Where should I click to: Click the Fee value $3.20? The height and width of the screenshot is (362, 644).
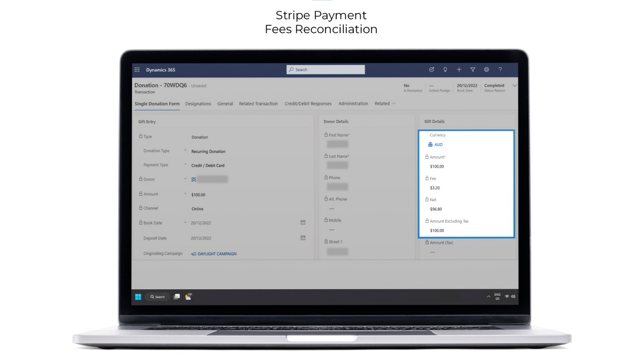[435, 188]
